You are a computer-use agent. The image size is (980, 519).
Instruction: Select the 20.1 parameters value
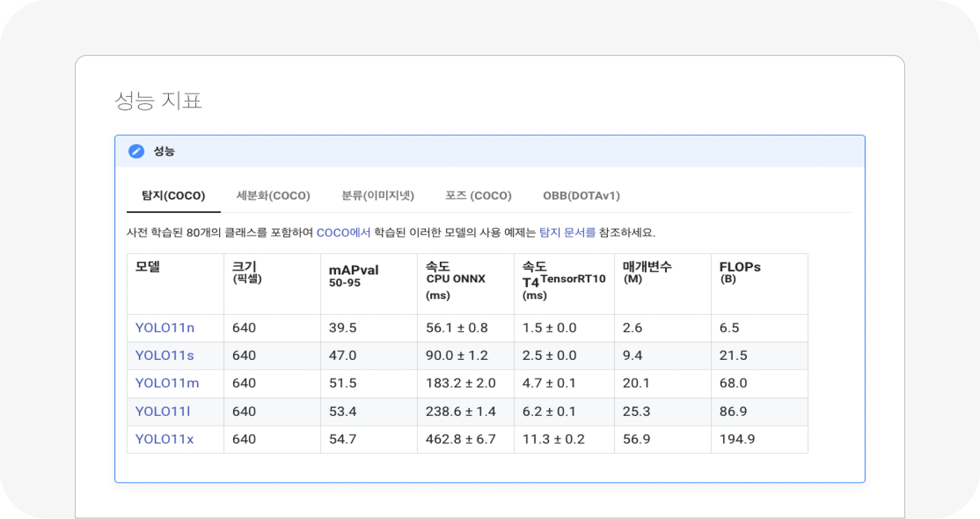pos(636,383)
